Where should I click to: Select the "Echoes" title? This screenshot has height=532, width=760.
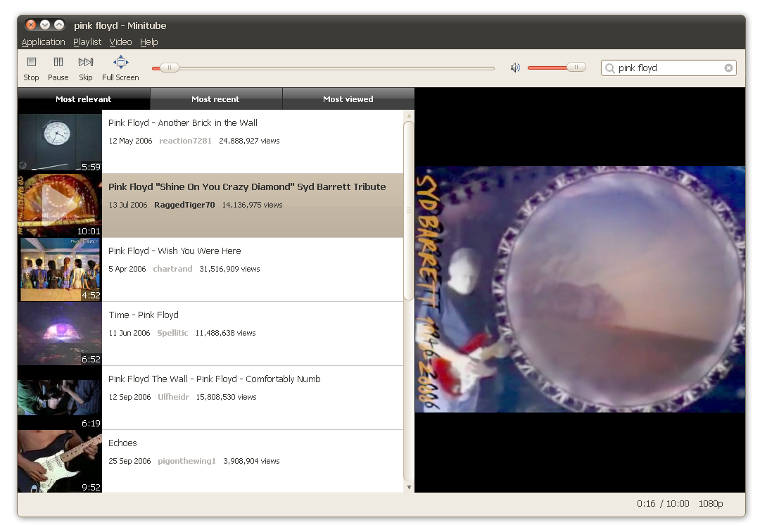122,443
